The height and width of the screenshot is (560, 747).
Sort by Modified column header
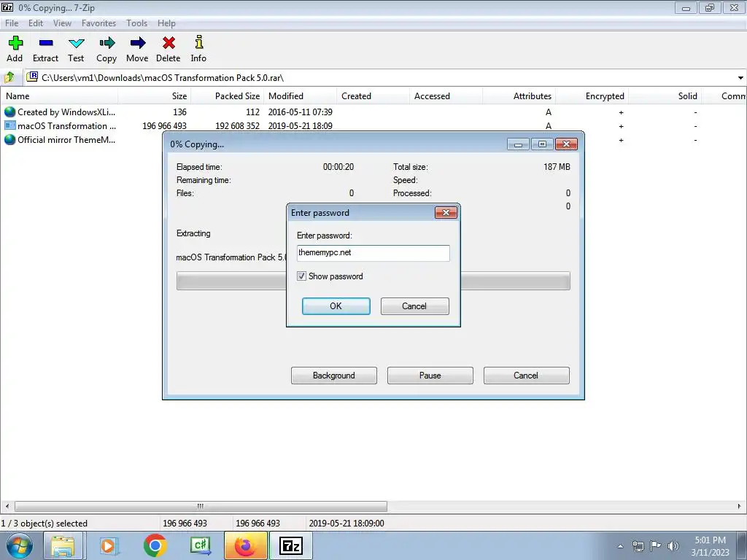pos(300,96)
